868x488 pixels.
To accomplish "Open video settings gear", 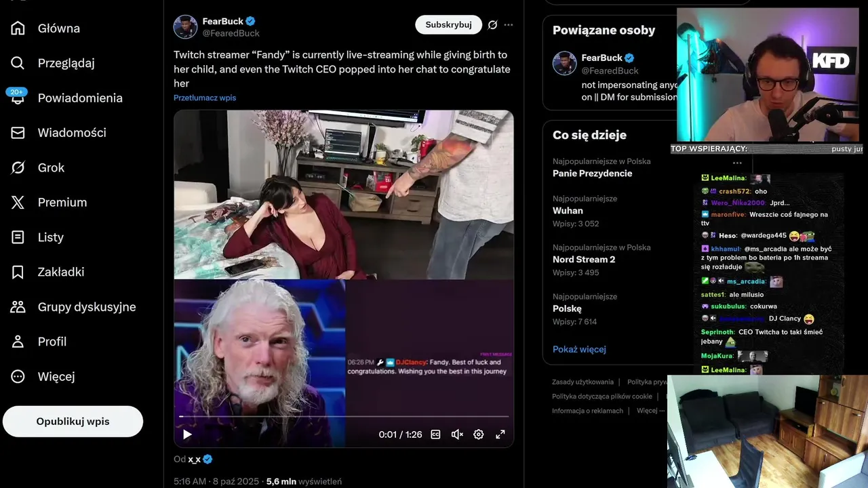I will coord(479,434).
